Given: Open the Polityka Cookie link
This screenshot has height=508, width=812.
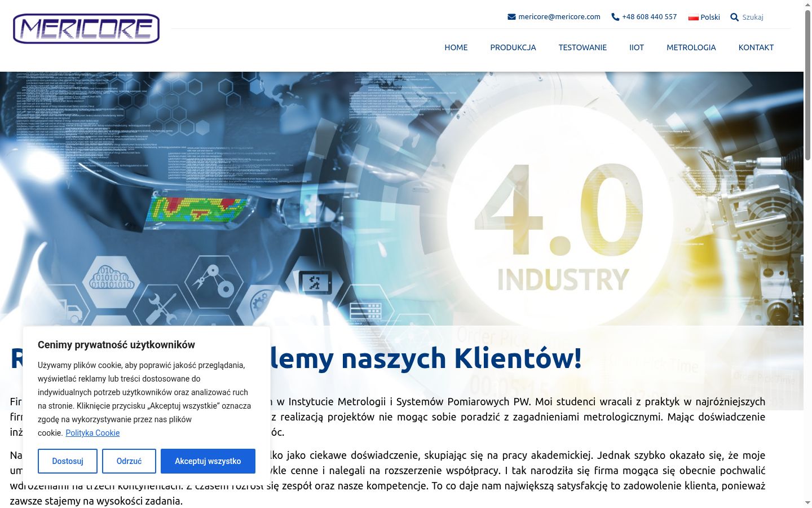Looking at the screenshot, I should [92, 433].
